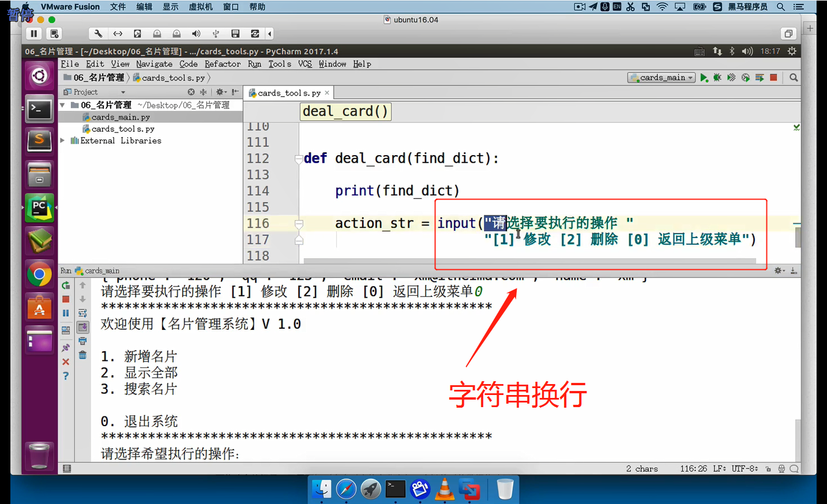Toggle soft-wrap in the Run console

(82, 313)
